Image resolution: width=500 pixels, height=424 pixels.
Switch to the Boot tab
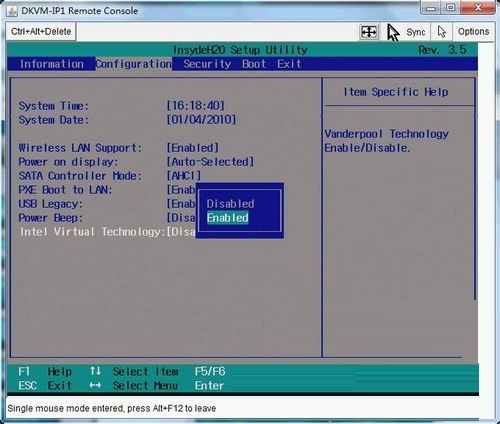(254, 64)
